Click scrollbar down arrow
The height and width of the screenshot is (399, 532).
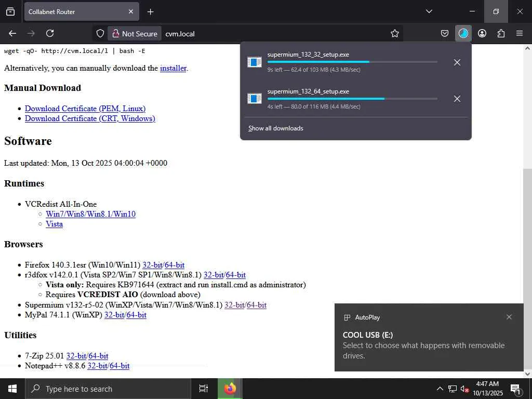pyautogui.click(x=527, y=374)
